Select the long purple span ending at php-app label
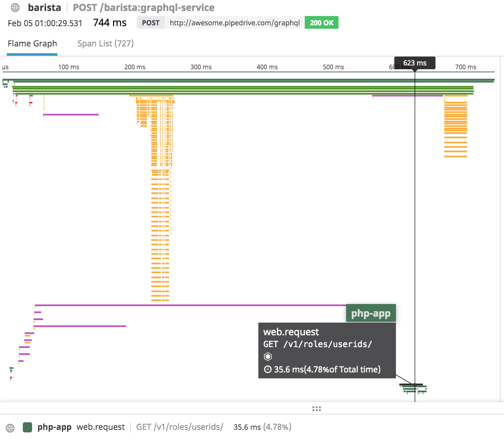The width and height of the screenshot is (504, 440). (190, 305)
